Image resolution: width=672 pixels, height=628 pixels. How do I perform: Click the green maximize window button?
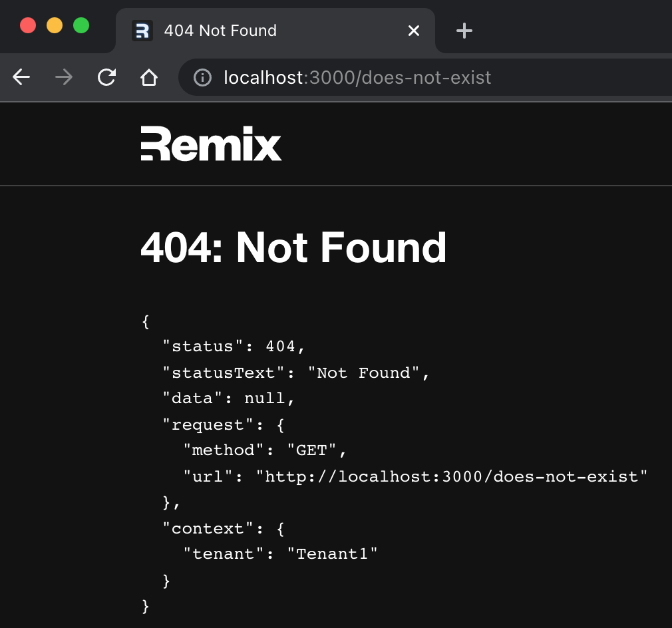81,25
